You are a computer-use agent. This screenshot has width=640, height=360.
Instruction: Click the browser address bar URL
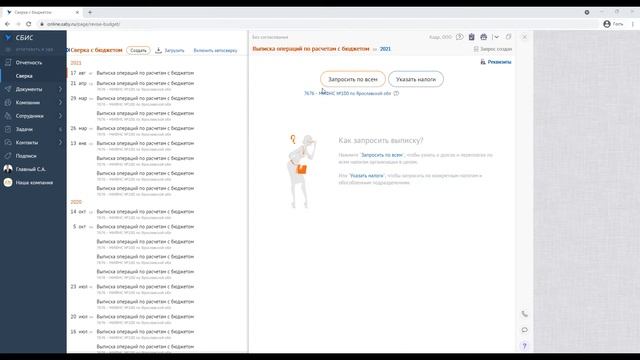pyautogui.click(x=83, y=24)
